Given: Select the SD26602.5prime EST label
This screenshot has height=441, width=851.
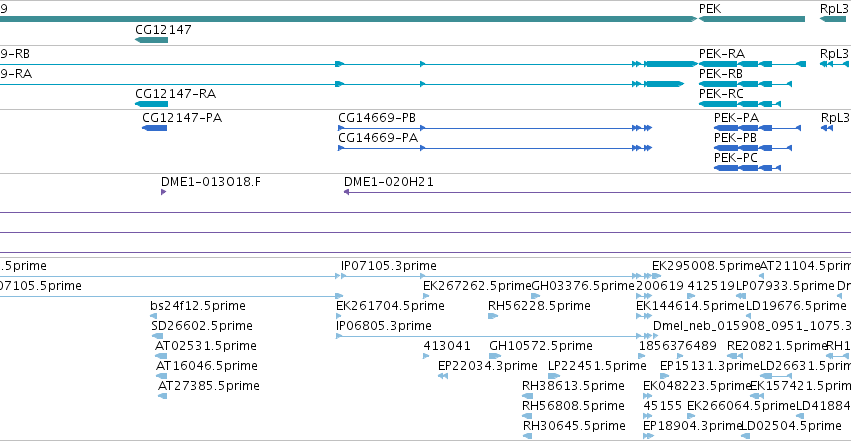Looking at the screenshot, I should (202, 326).
